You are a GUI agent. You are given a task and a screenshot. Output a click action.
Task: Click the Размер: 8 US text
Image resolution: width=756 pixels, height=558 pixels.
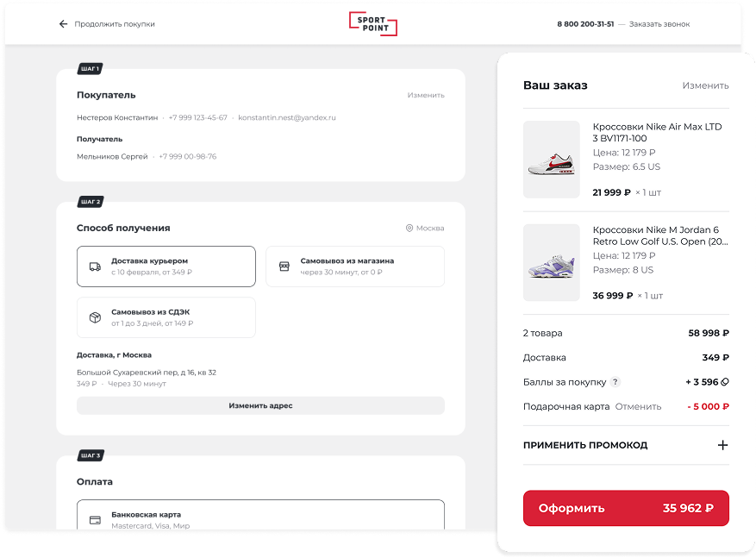pos(623,270)
